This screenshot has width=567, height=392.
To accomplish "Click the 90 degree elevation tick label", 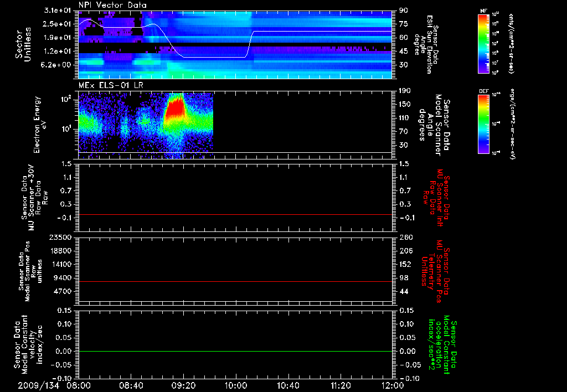I will 403,11.
